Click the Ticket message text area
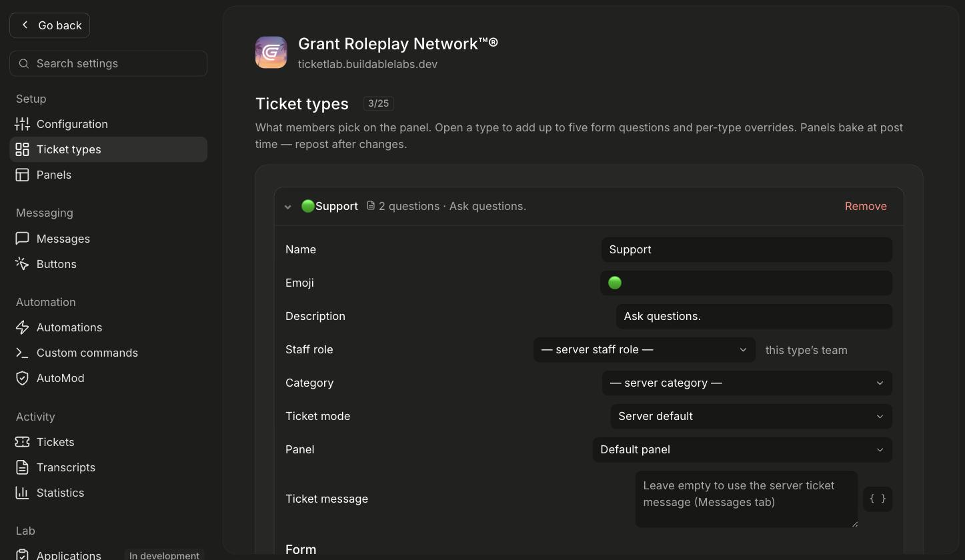 [746, 499]
